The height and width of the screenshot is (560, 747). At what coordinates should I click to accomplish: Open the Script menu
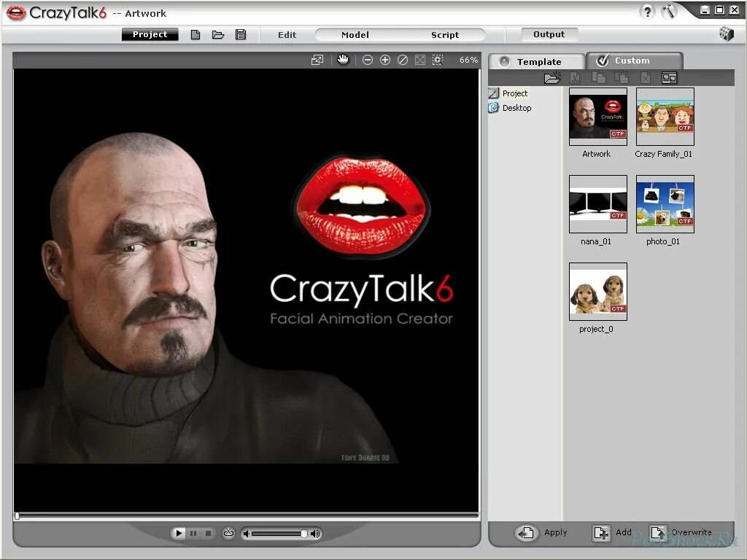point(445,34)
